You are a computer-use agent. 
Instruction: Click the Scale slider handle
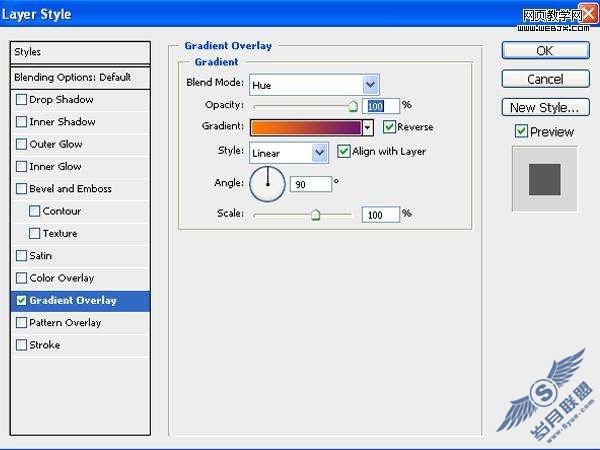tap(315, 215)
